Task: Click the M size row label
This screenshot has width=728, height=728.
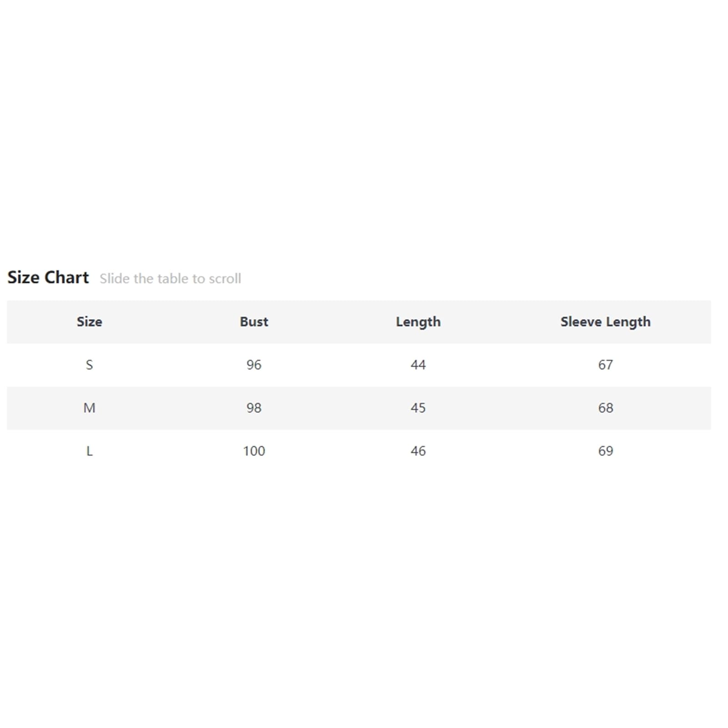Action: pos(89,408)
